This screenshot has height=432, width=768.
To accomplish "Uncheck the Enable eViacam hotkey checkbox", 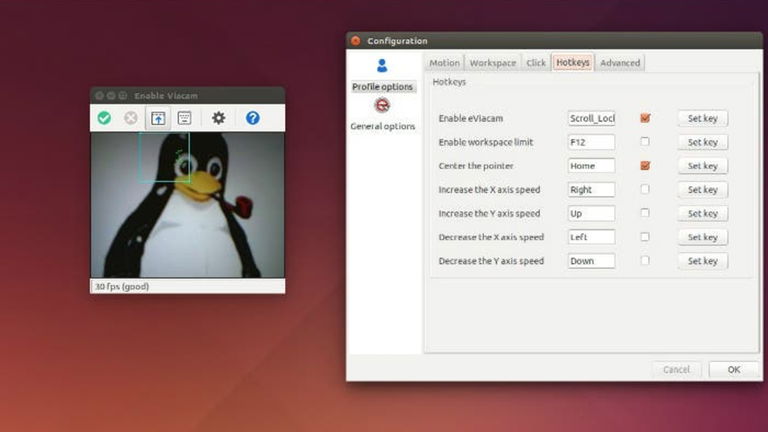I will [645, 118].
